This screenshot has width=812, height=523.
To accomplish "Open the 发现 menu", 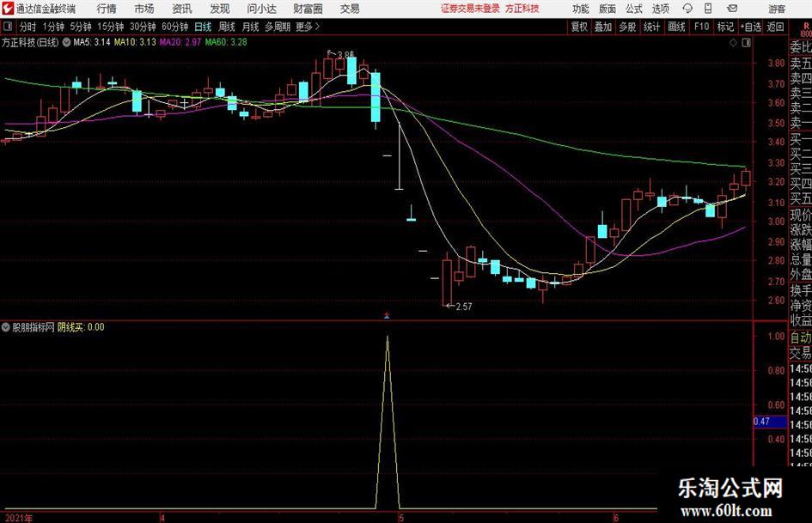I will [220, 9].
